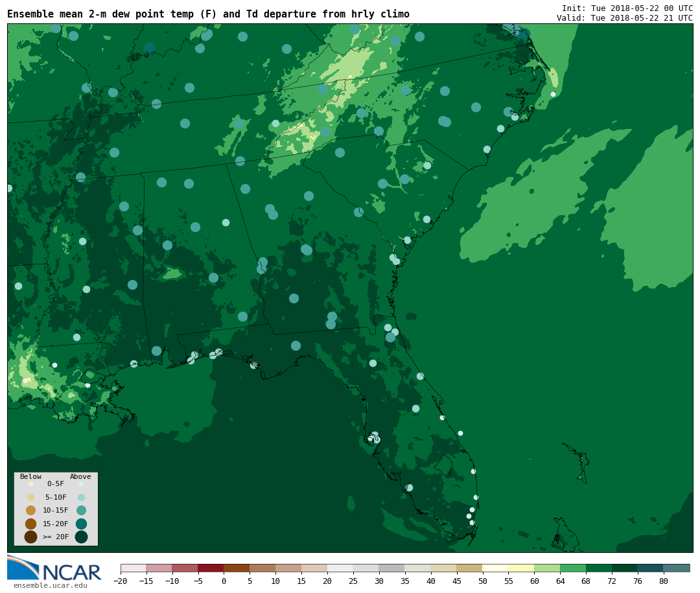Click the '-20' colorbar tick label
Viewport: 700px width, 593px height.
click(121, 581)
